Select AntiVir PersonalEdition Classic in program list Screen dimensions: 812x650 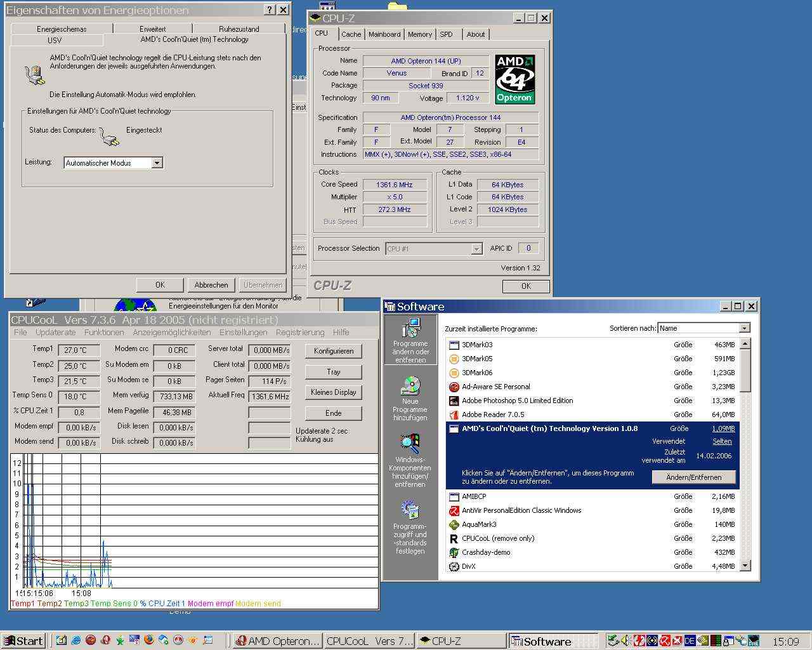521,510
